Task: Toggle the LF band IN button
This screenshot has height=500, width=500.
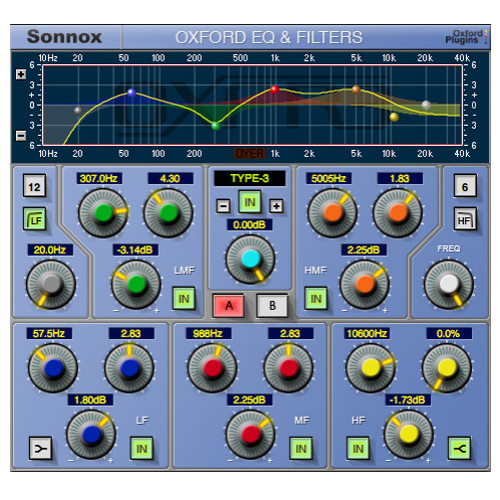Action: tap(142, 449)
